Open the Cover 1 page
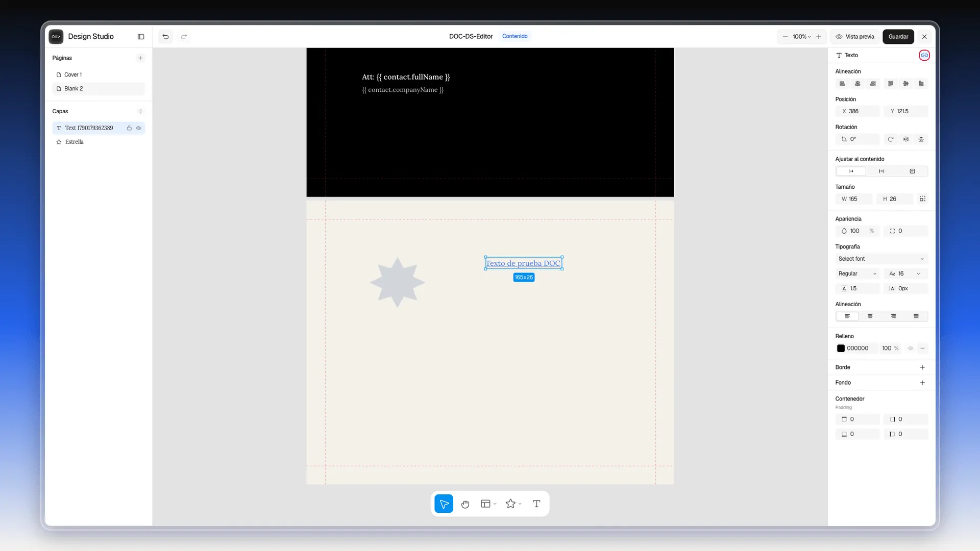Image resolution: width=980 pixels, height=551 pixels. (99, 74)
